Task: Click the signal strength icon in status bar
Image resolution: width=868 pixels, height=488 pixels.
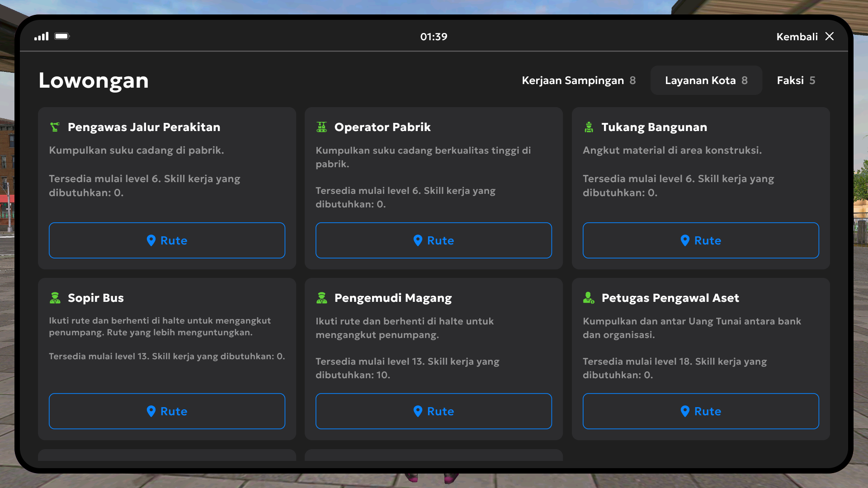Action: click(41, 37)
